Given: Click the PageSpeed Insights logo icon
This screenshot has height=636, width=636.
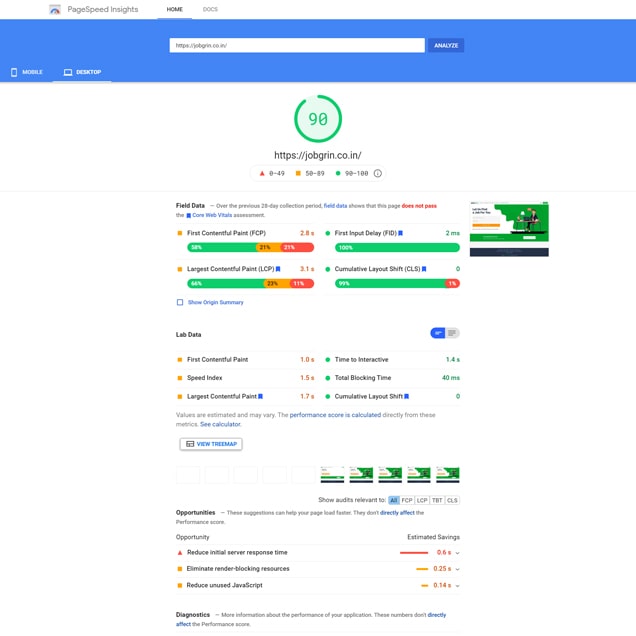Looking at the screenshot, I should click(x=55, y=9).
